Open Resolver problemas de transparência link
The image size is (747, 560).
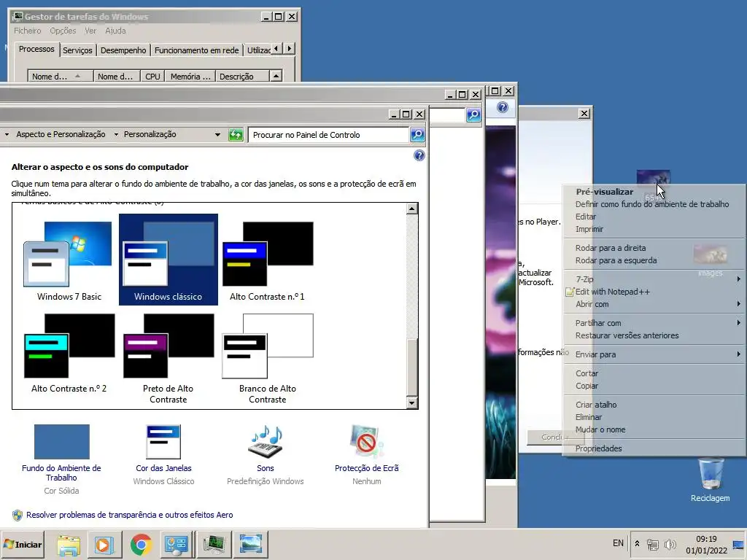coord(130,515)
